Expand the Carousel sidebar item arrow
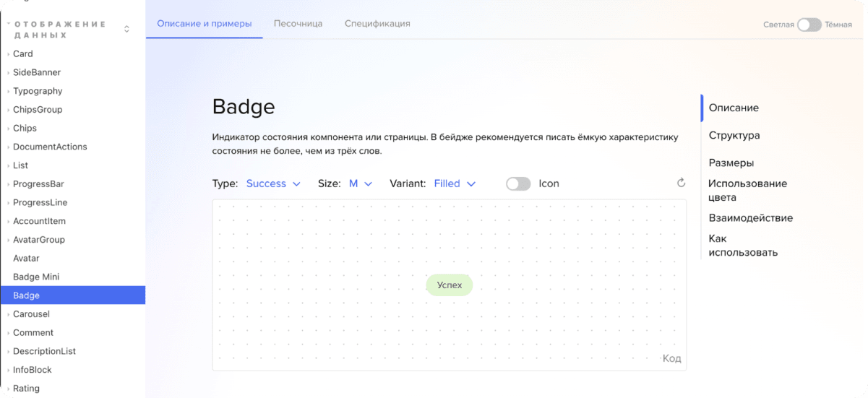Image resolution: width=868 pixels, height=398 pixels. [8, 315]
